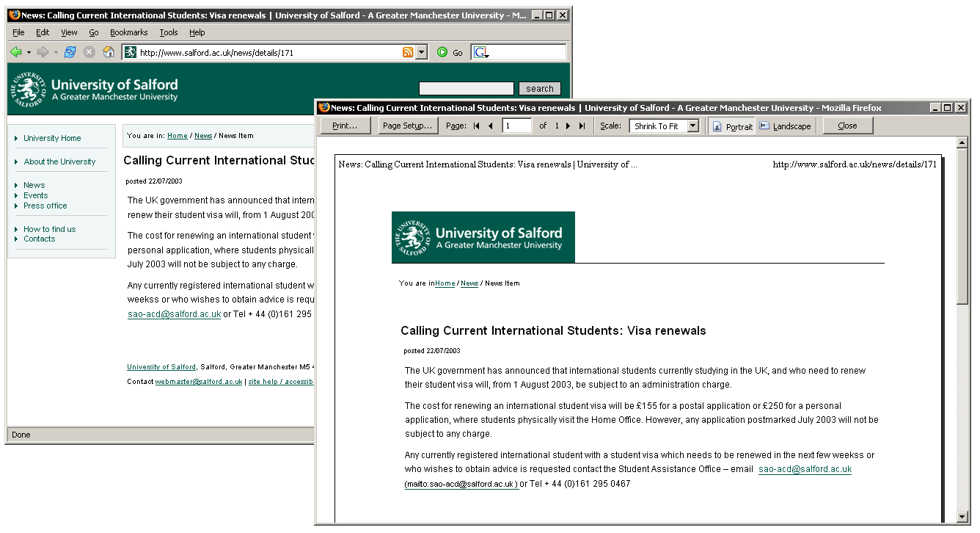Reload the page with the Refresh icon
The width and height of the screenshot is (980, 533).
click(x=70, y=52)
